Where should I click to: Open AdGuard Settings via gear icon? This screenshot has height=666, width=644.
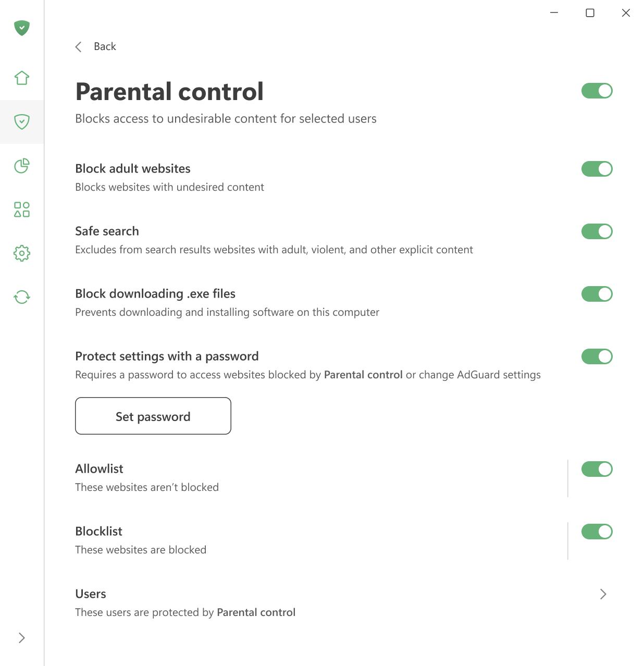[22, 253]
